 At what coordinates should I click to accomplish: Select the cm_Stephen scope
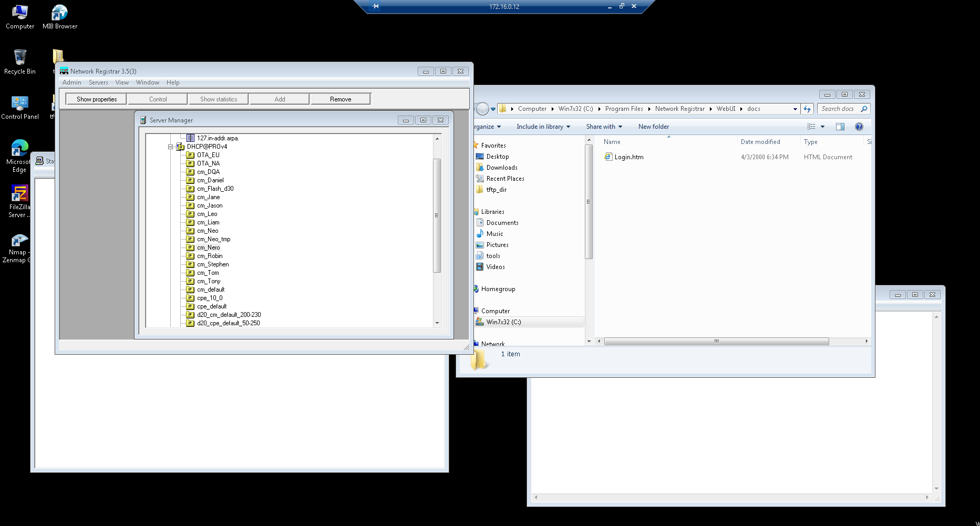(213, 264)
